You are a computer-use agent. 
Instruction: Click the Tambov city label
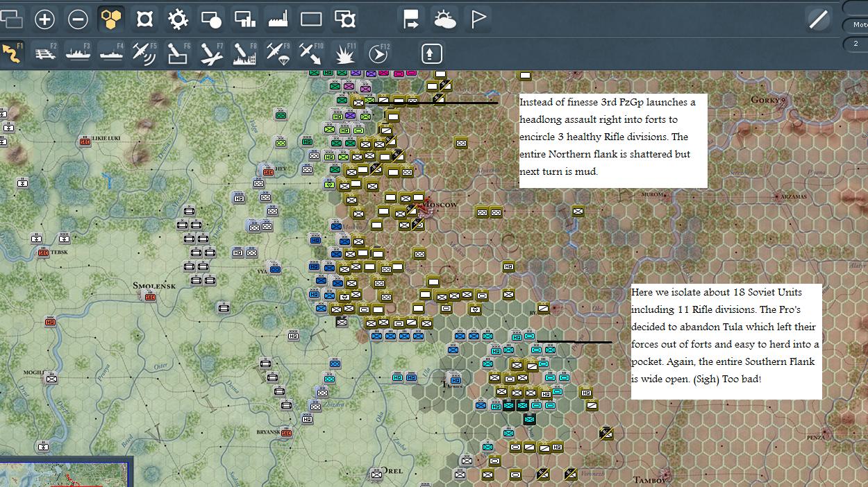click(x=650, y=479)
